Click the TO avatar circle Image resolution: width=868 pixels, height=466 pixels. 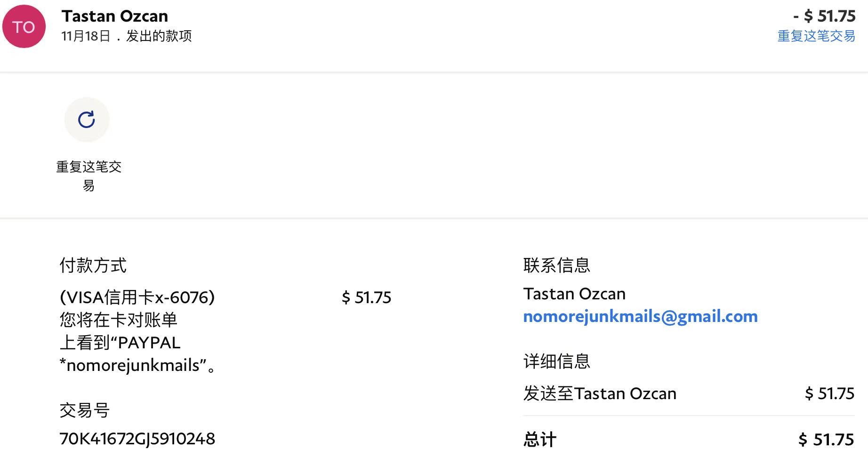24,26
